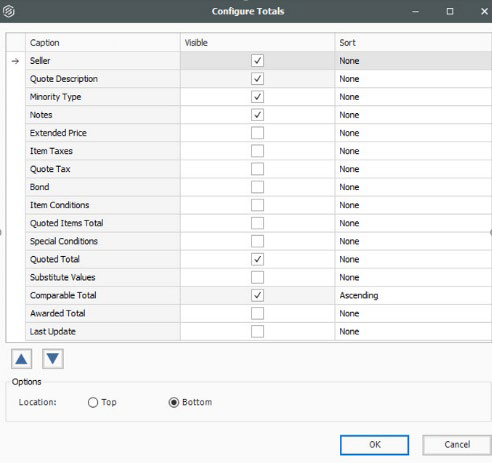Select the Top location radio button
The width and height of the screenshot is (492, 463).
93,402
